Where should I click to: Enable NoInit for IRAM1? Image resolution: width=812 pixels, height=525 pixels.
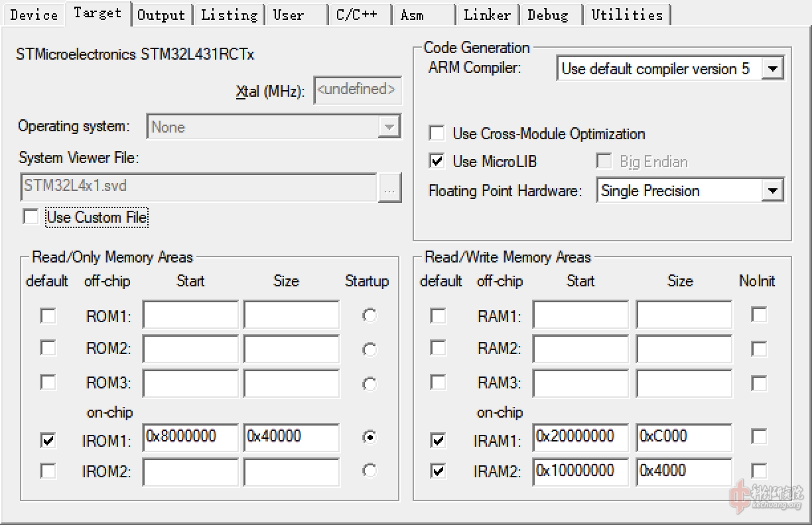(759, 436)
